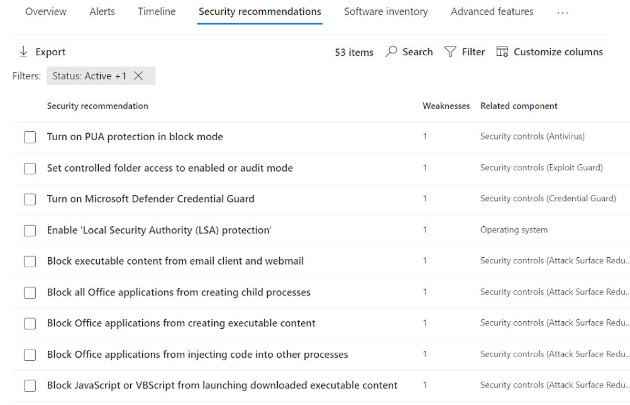This screenshot has width=630, height=405.
Task: Check the JavaScript or VBScript rule checkbox
Action: coord(30,386)
